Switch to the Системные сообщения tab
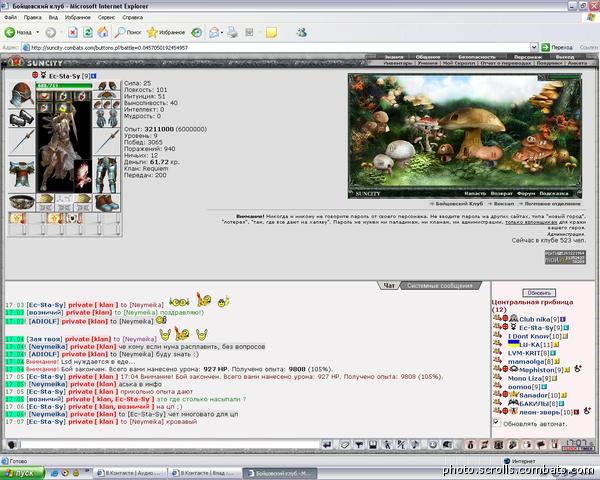The image size is (600, 480). (x=440, y=286)
